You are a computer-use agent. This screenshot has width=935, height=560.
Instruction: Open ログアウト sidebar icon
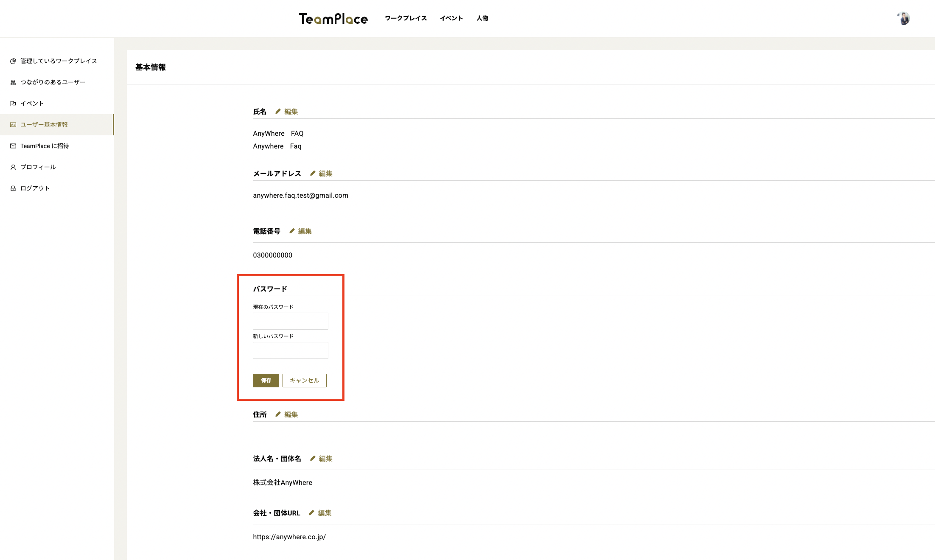[x=13, y=188]
